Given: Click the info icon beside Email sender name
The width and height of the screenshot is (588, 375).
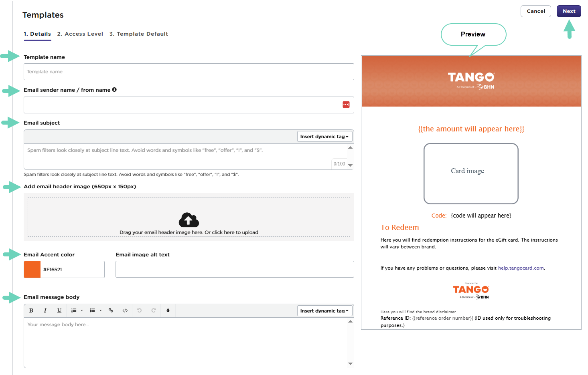Looking at the screenshot, I should coord(114,90).
